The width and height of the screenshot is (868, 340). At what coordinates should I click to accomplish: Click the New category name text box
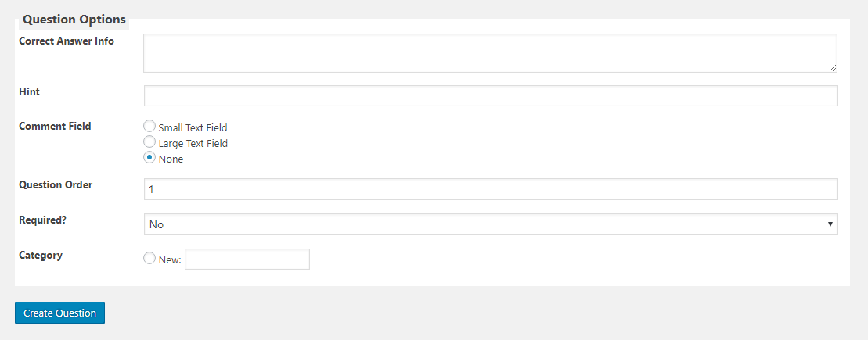pyautogui.click(x=247, y=259)
